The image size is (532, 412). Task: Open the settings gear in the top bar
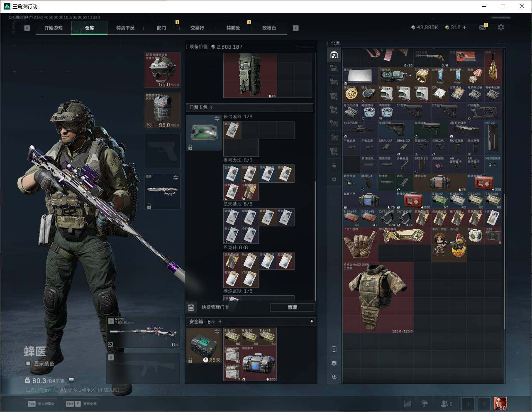point(501,27)
